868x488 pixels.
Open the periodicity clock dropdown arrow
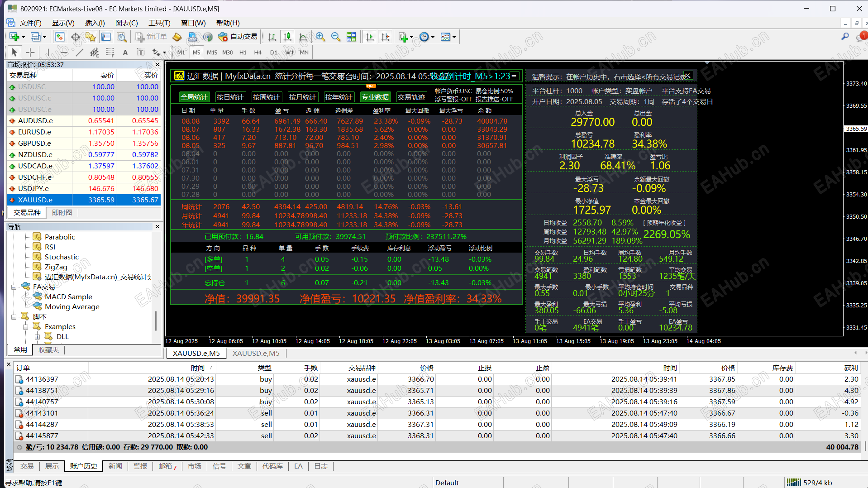click(x=433, y=37)
